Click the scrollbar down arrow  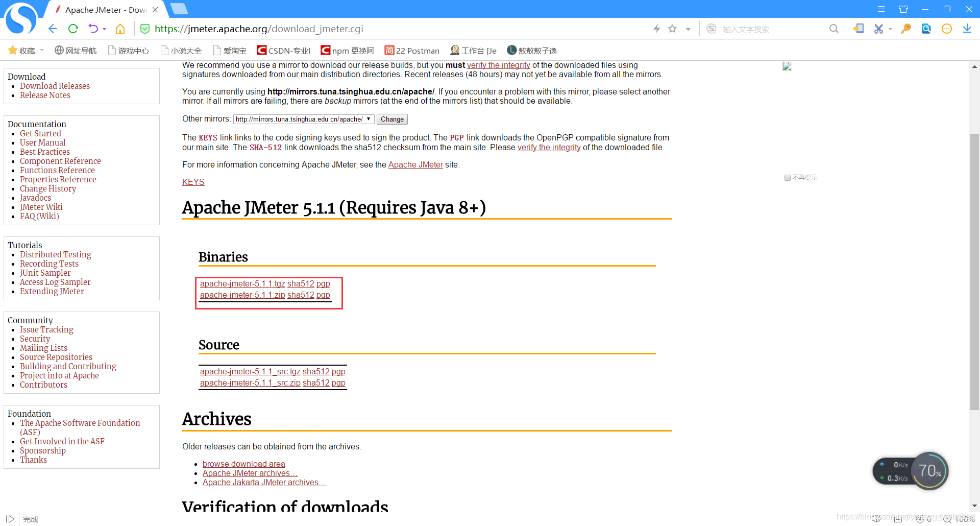974,506
